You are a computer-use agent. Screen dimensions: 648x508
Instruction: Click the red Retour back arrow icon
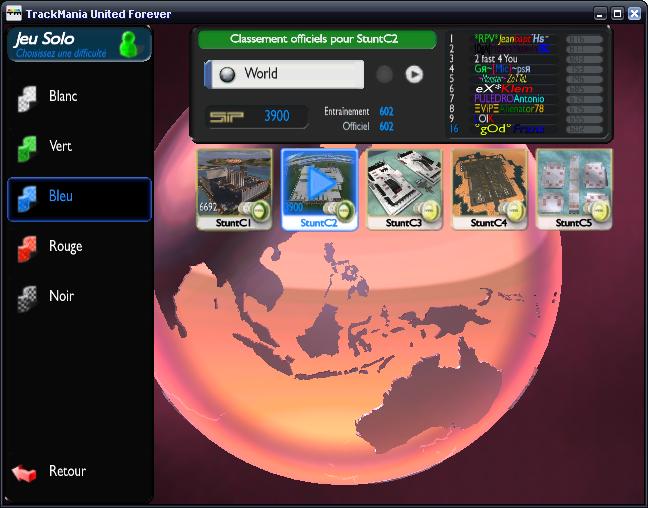point(25,472)
